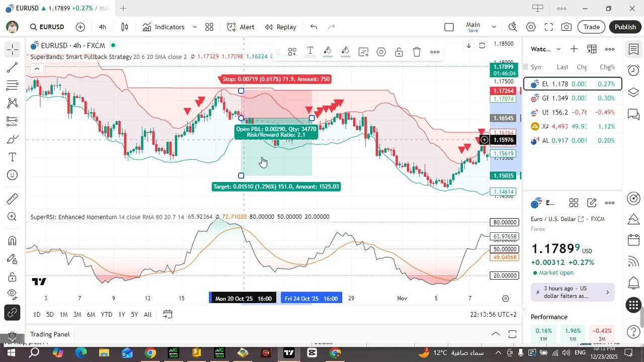Image resolution: width=644 pixels, height=362 pixels.
Task: Toggle lock on the selected position drawing
Action: pyautogui.click(x=399, y=52)
